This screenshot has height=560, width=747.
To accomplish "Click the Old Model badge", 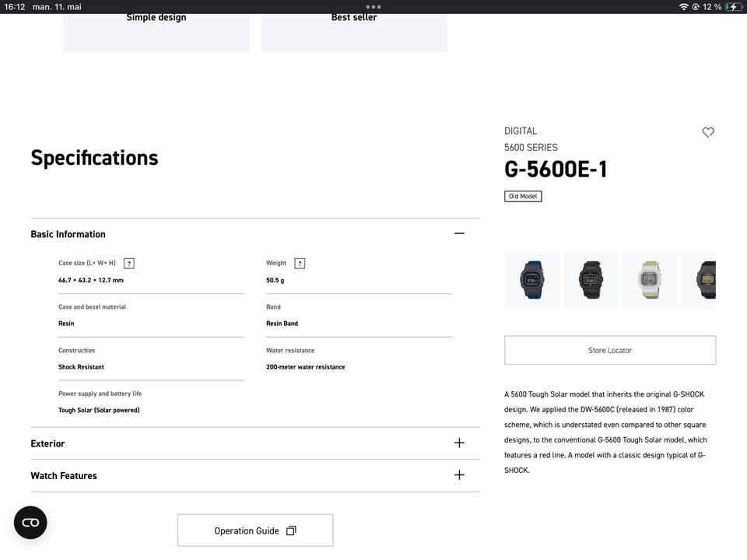I will click(x=523, y=196).
